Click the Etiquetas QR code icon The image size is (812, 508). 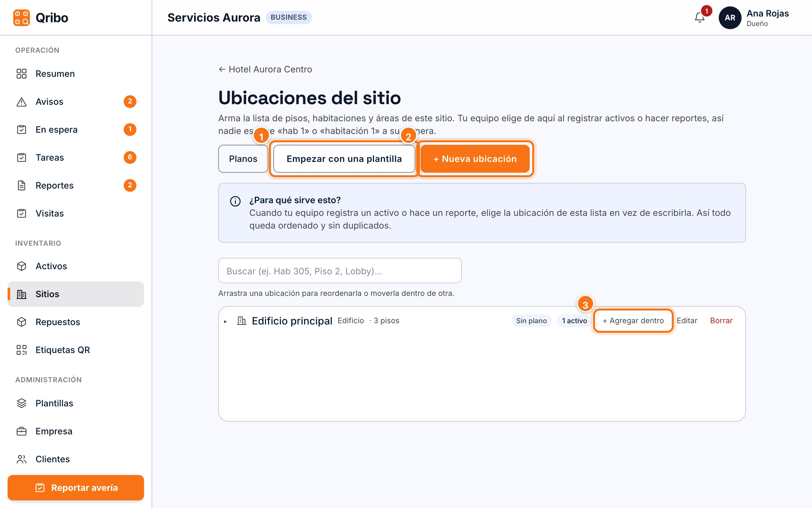pyautogui.click(x=22, y=350)
